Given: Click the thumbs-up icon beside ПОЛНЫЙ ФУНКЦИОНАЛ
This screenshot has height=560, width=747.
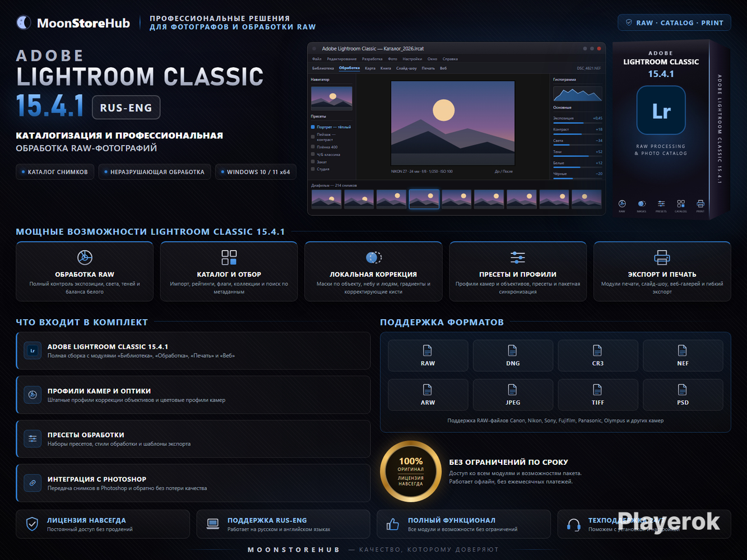Looking at the screenshot, I should [x=393, y=524].
